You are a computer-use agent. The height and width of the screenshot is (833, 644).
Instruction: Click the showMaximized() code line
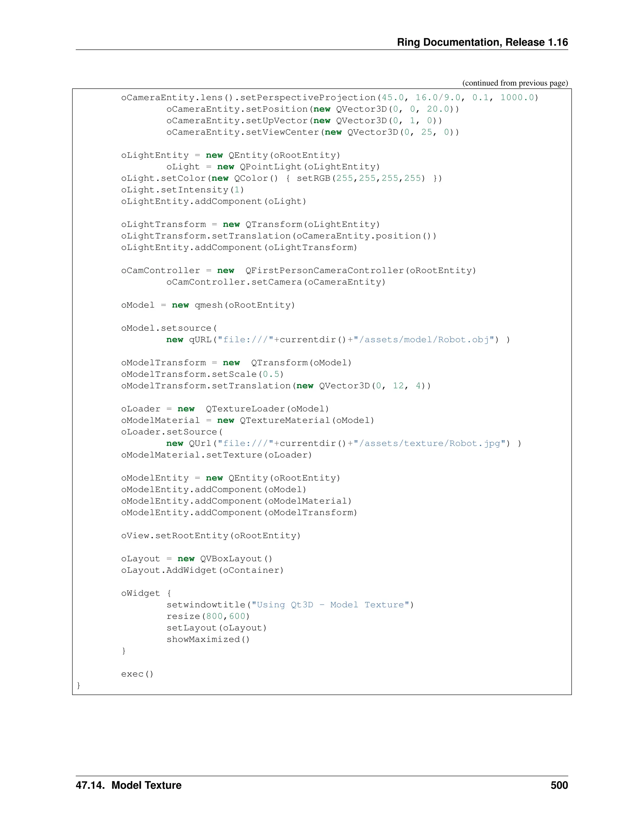coord(208,639)
